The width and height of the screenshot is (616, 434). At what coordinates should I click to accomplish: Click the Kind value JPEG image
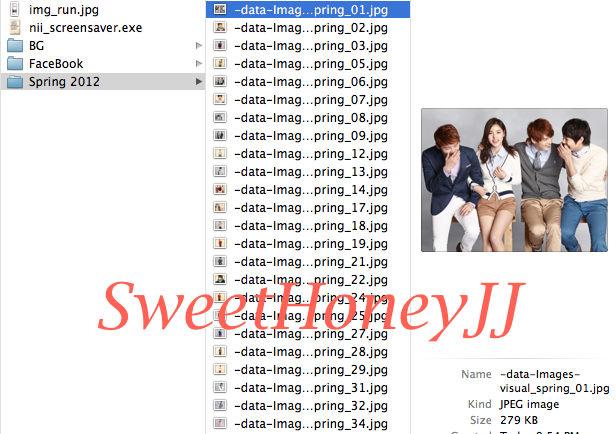coord(529,404)
